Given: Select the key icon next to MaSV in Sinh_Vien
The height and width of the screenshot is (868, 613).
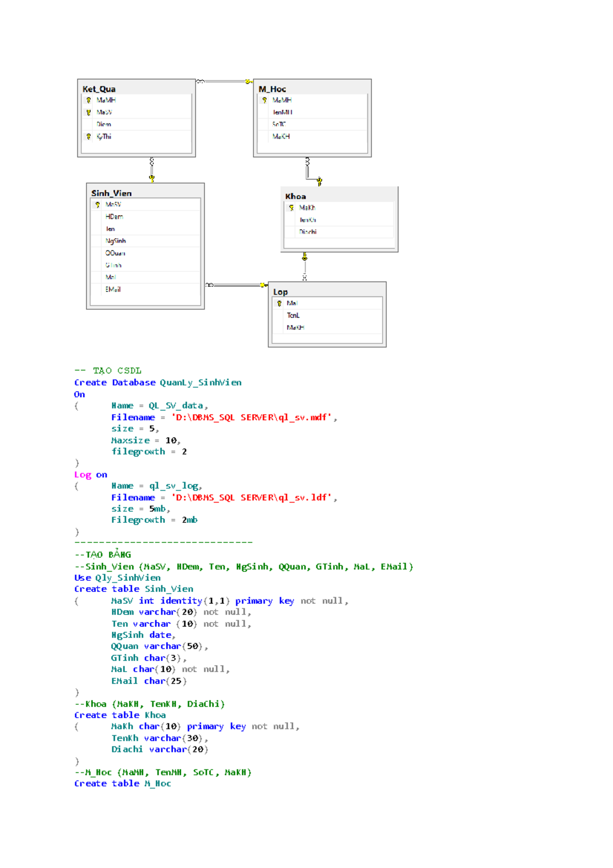Looking at the screenshot, I should 98,204.
